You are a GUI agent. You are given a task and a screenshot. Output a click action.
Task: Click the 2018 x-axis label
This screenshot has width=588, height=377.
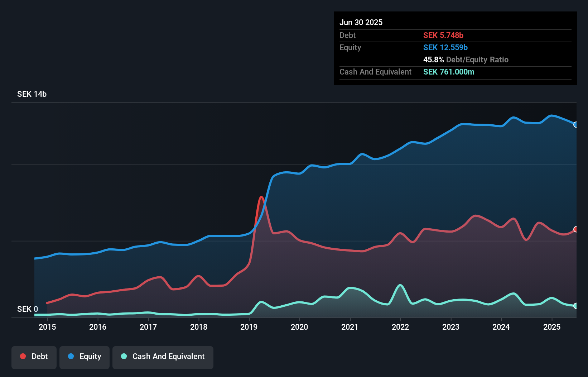[199, 327]
